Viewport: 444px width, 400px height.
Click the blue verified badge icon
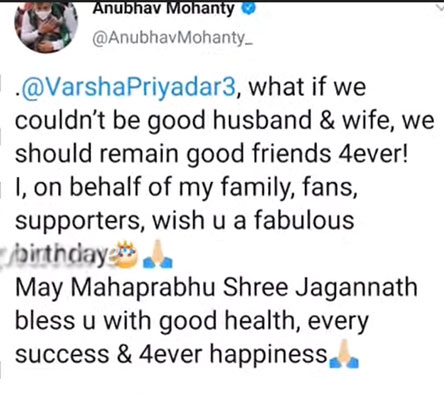pos(248,9)
